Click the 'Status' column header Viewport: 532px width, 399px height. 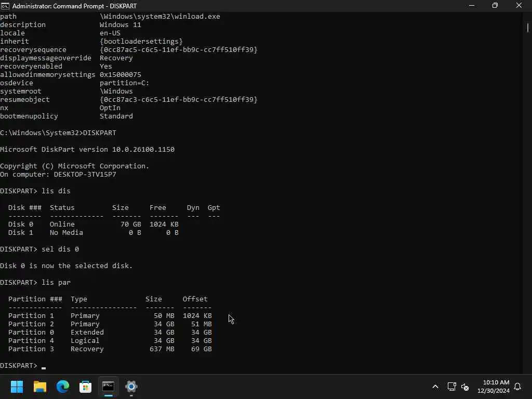pyautogui.click(x=62, y=208)
